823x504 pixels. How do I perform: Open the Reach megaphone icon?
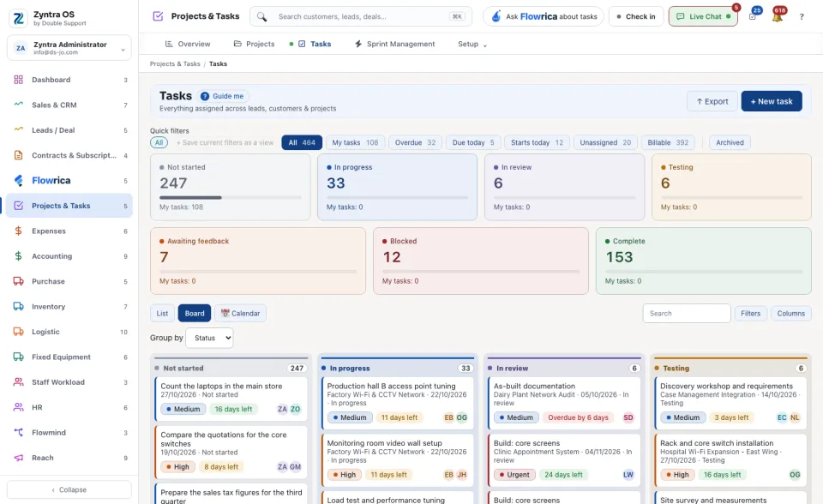(x=18, y=458)
